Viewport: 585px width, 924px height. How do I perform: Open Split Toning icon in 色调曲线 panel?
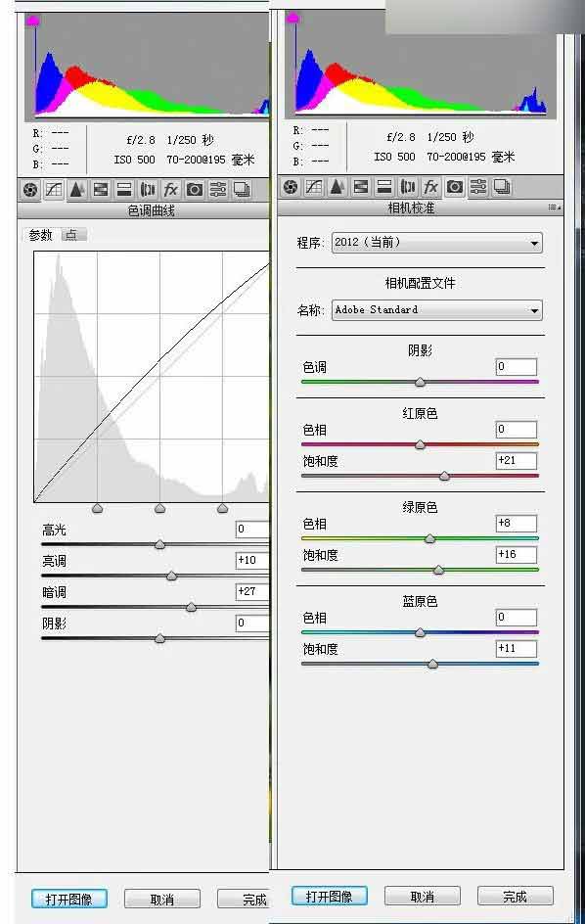click(124, 189)
